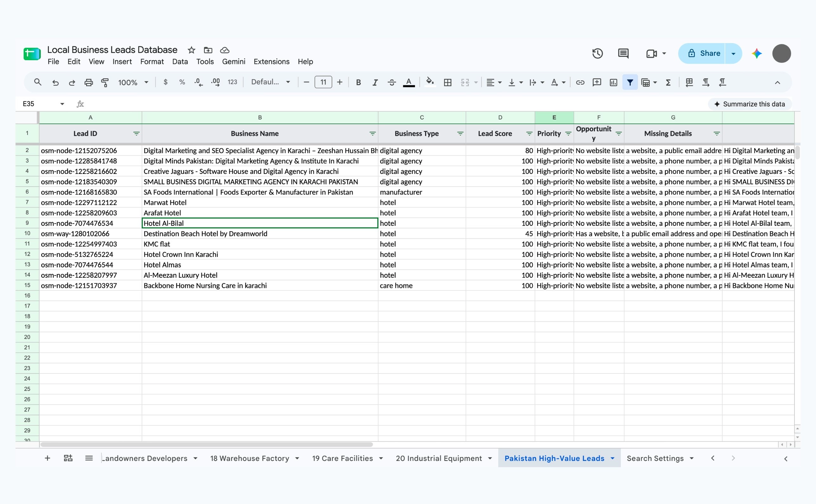Open the Name box dropdown arrow
The height and width of the screenshot is (504, 816).
click(62, 104)
